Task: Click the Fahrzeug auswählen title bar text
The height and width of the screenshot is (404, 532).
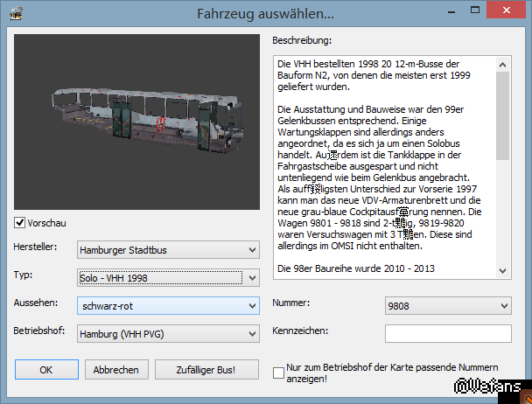Action: coord(265,14)
